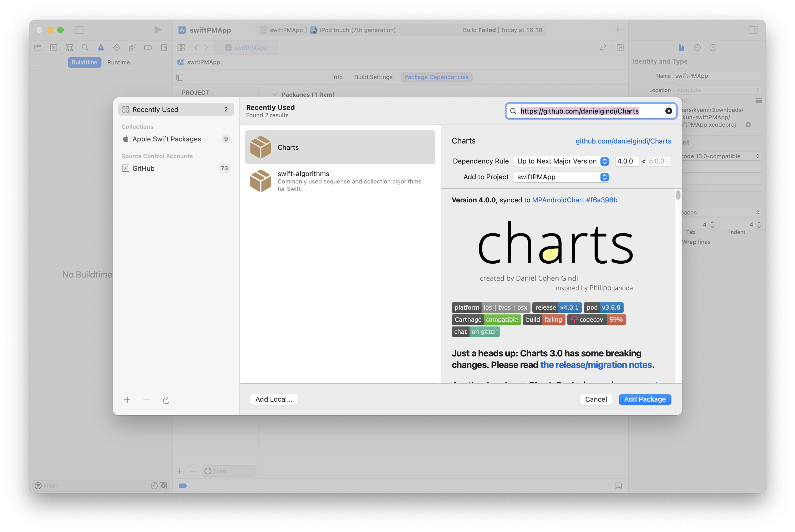795x532 pixels.
Task: Click the refresh collections icon
Action: click(x=166, y=400)
